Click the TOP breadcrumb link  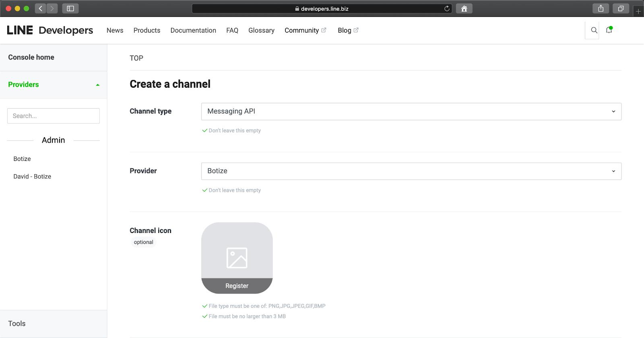tap(136, 58)
